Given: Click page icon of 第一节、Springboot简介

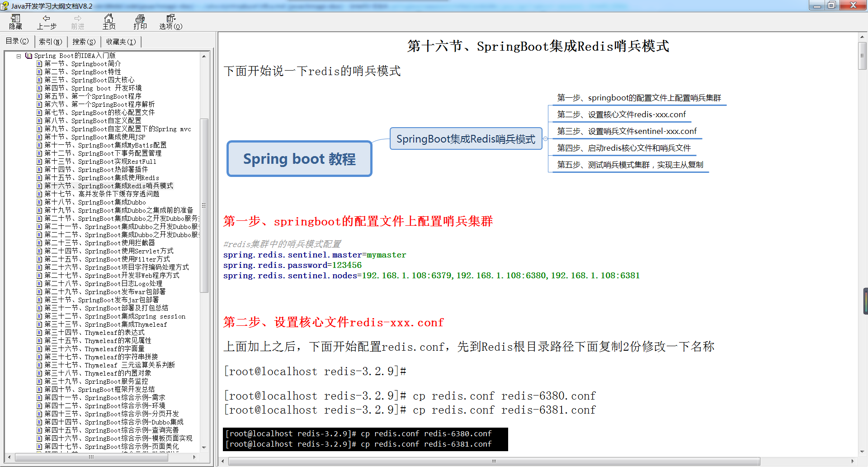Looking at the screenshot, I should click(39, 64).
